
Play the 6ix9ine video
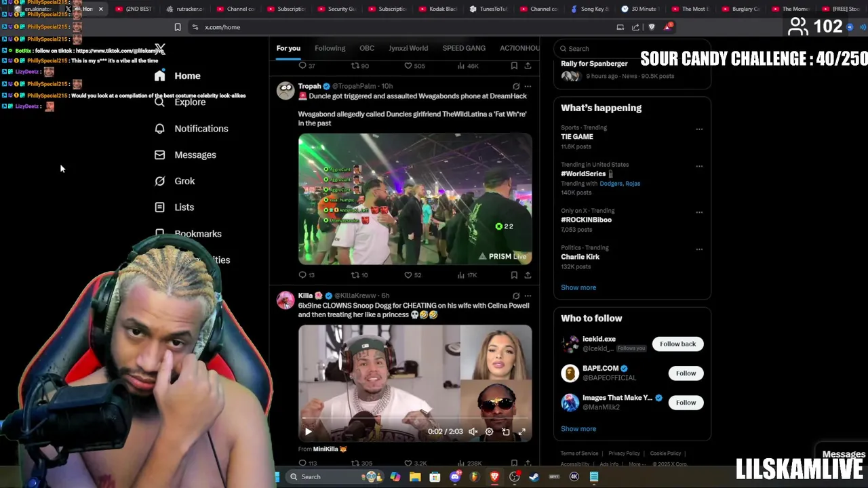coord(308,431)
